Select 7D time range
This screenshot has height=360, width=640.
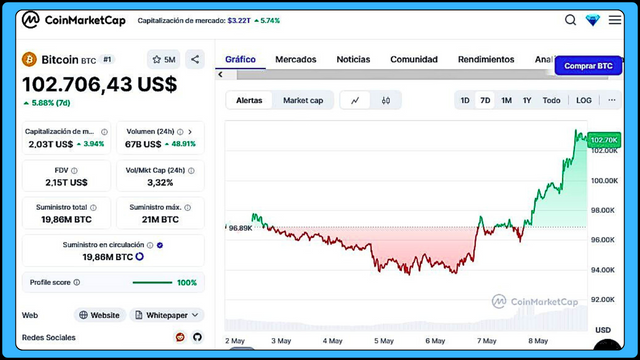(x=485, y=100)
